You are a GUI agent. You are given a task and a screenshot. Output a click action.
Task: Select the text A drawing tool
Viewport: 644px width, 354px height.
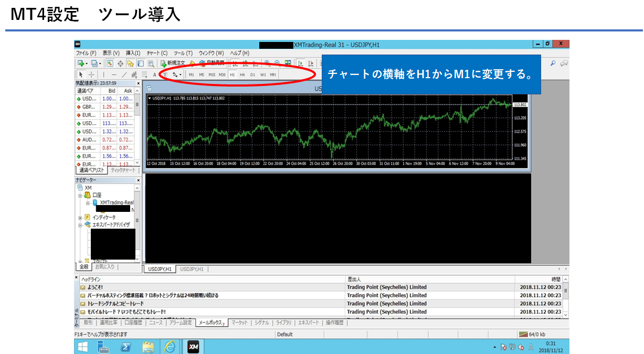coord(154,74)
